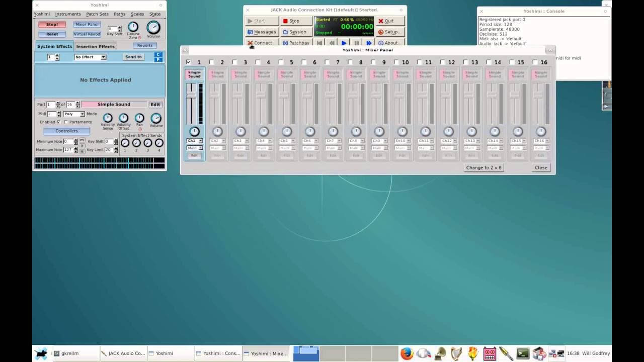
Task: Enable mixer channel 10 checkbox
Action: [x=397, y=62]
